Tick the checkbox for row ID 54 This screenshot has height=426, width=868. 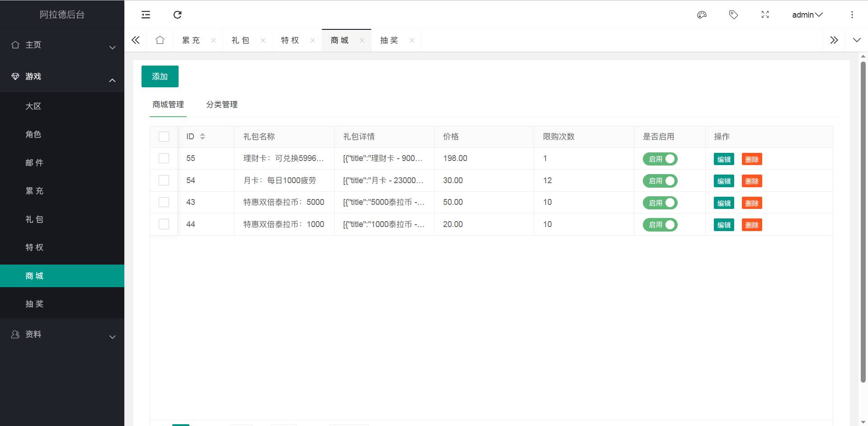click(164, 180)
